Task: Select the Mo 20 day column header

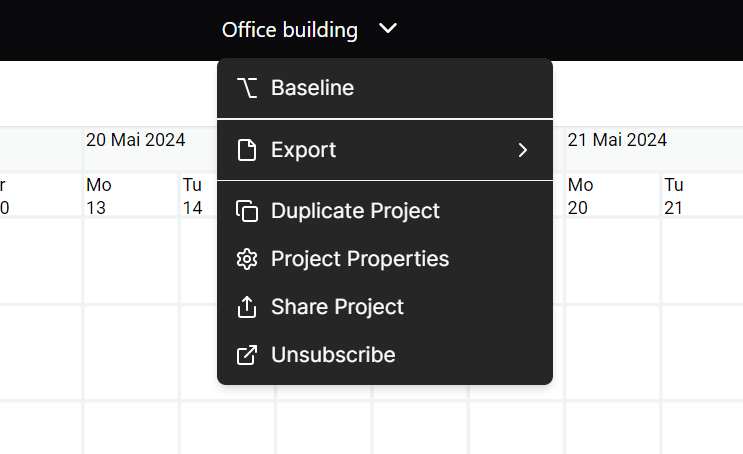Action: (x=580, y=196)
